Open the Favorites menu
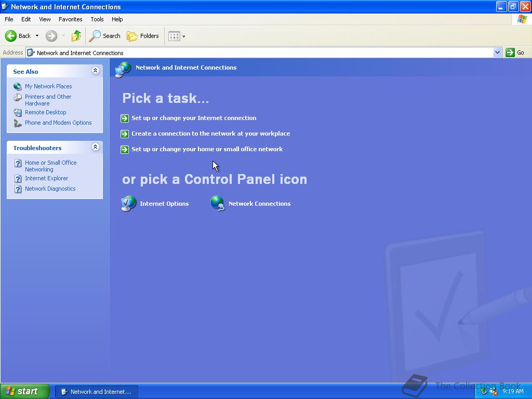Screen dimensions: 532x399 pos(70,19)
